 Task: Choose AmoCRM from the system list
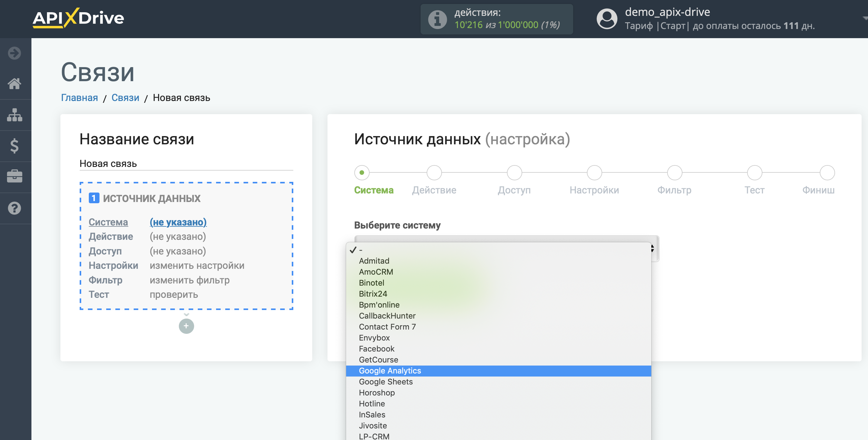coord(498,272)
